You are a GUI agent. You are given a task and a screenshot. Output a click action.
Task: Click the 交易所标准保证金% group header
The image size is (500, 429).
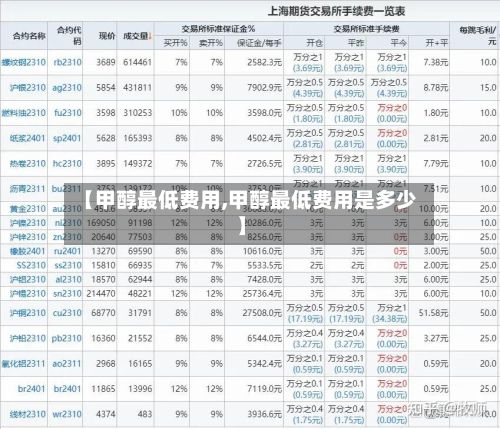pyautogui.click(x=219, y=29)
